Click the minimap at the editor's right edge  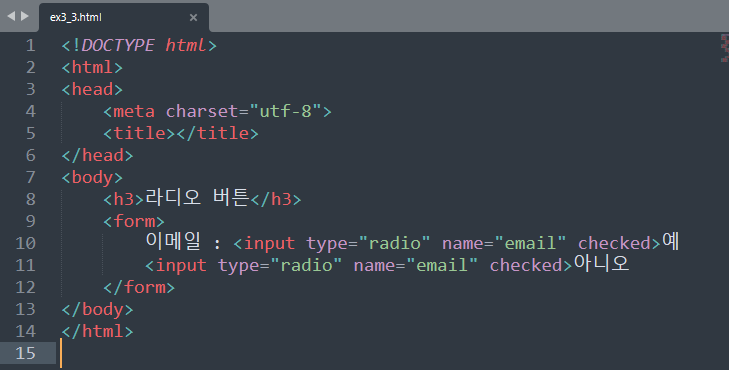coord(724,48)
